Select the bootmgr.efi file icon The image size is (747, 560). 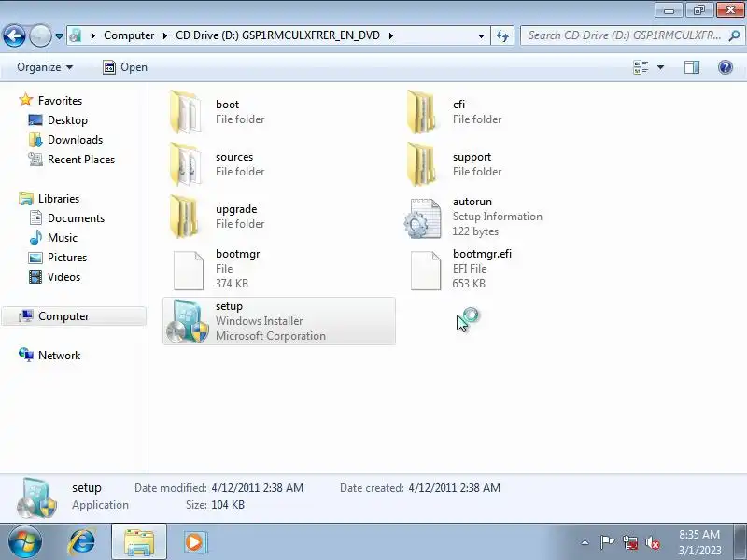coord(426,270)
